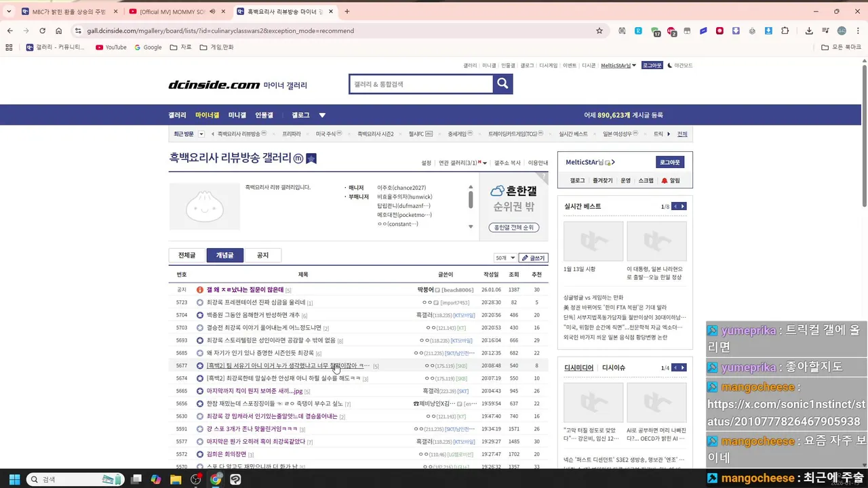Open 마이너갤 in navigation bar

(x=207, y=115)
